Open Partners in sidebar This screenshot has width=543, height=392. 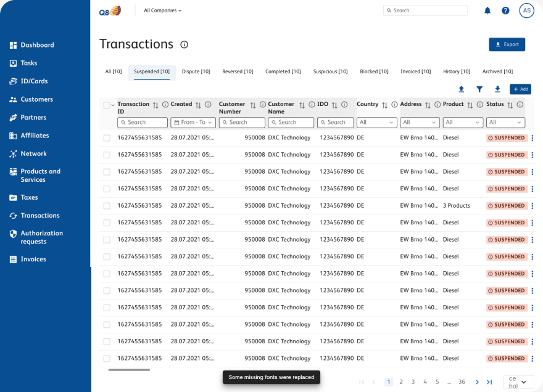28,117
